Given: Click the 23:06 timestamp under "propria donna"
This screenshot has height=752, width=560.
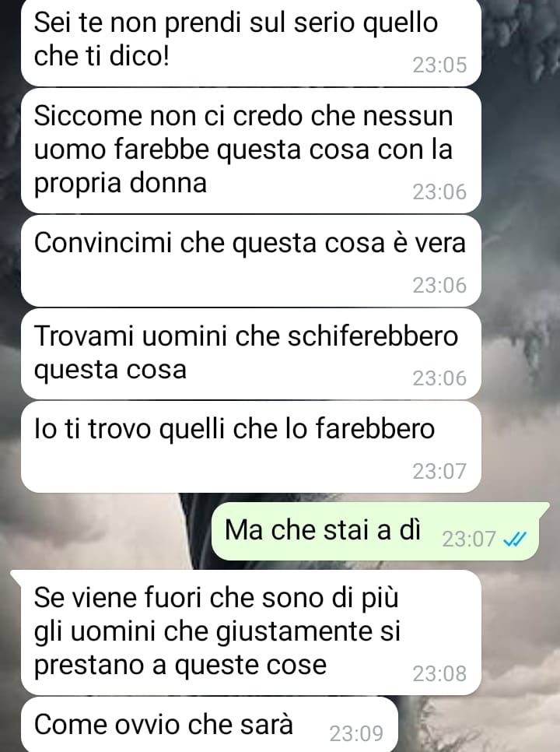Looking at the screenshot, I should pos(439,192).
